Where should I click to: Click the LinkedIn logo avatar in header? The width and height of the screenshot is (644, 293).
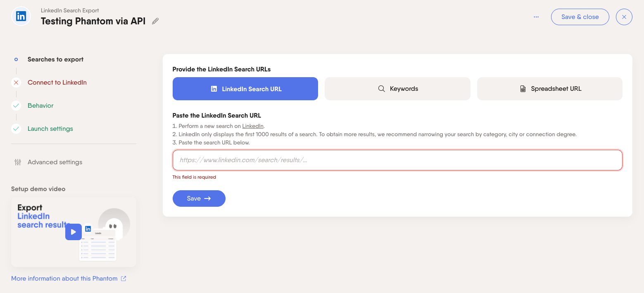pyautogui.click(x=21, y=17)
